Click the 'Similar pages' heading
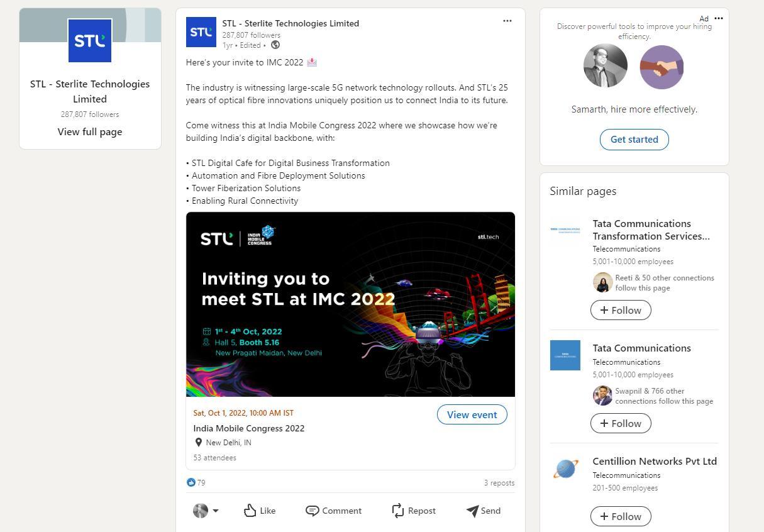The width and height of the screenshot is (764, 532). pos(583,191)
